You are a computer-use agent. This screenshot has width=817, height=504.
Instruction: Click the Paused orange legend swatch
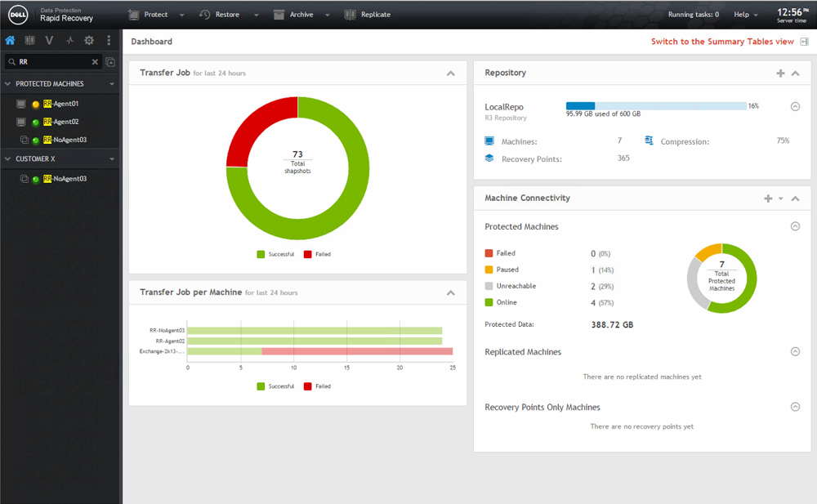coord(489,270)
